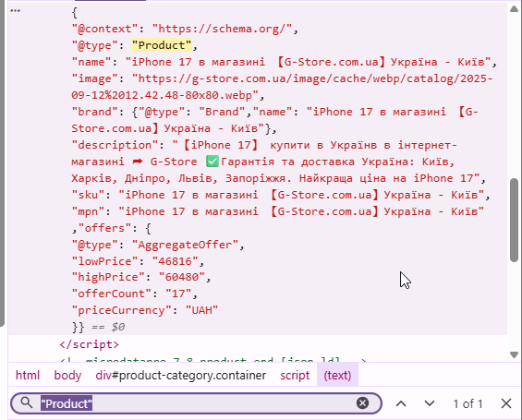Open the ellipsis menu beside the selected node
This screenshot has width=522, height=420.
tap(15, 11)
